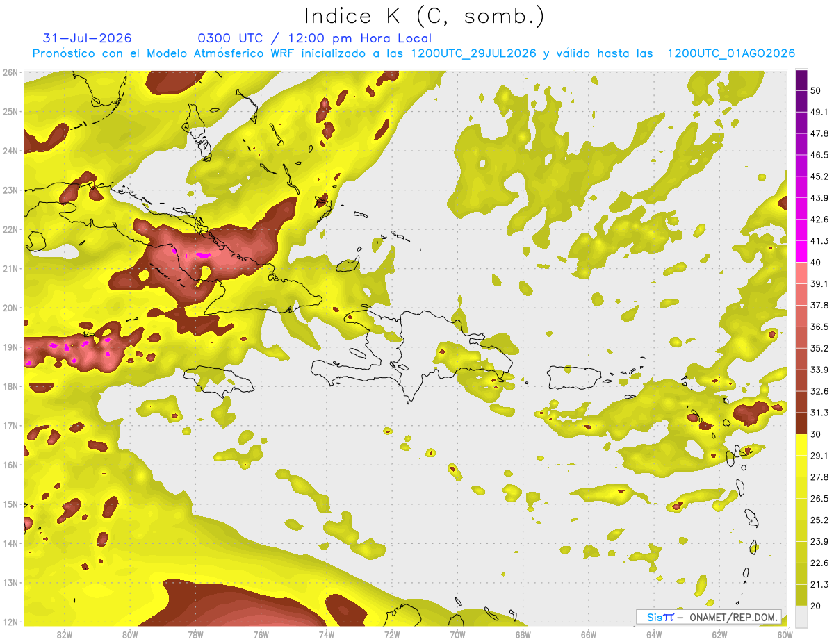The image size is (834, 644).
Task: Click the colorbar value "23.9"
Action: (819, 542)
